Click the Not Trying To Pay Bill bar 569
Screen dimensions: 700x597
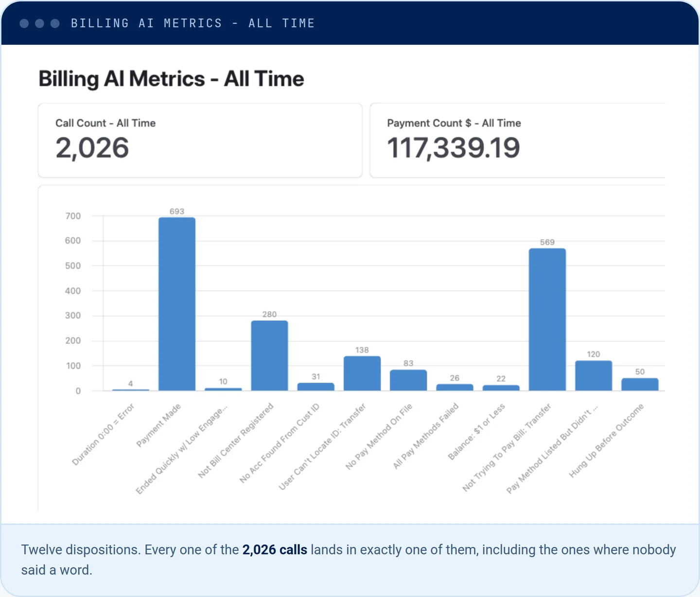(547, 319)
